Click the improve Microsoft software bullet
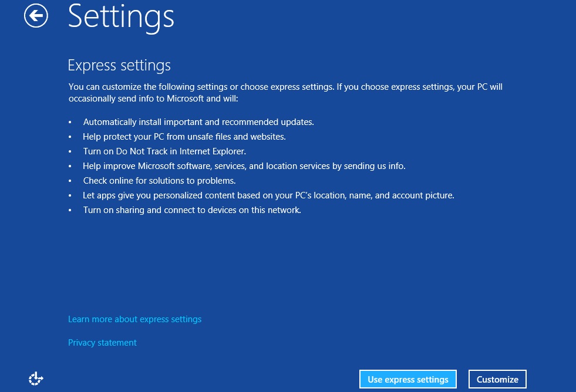Viewport: 576px width, 392px height. point(244,165)
